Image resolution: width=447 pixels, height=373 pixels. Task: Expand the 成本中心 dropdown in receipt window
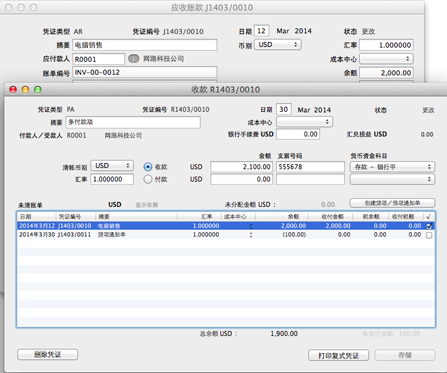click(304, 122)
